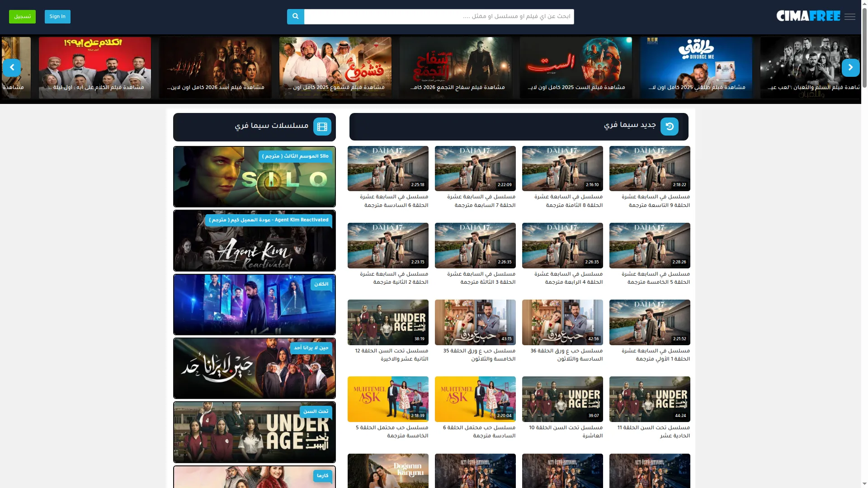Open the title link for في السابعة عشرة الحلقة 7

coord(481,201)
